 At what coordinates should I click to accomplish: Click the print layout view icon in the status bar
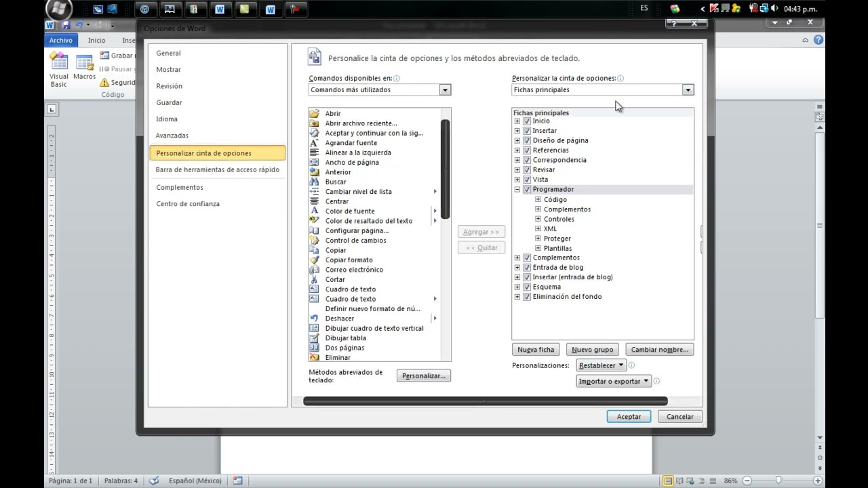pyautogui.click(x=668, y=481)
